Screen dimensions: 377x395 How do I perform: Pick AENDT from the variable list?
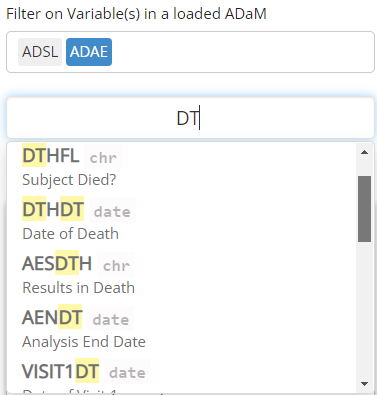[182, 328]
